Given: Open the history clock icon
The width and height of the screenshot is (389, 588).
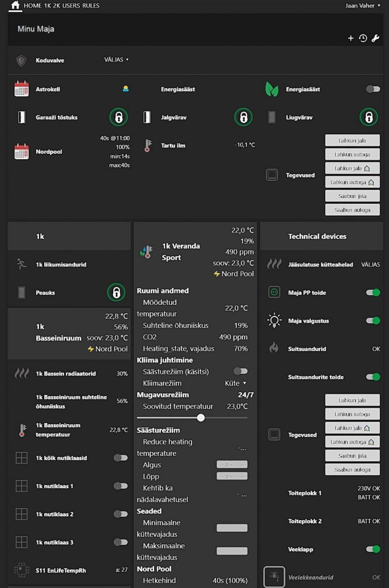Looking at the screenshot, I should [x=363, y=38].
